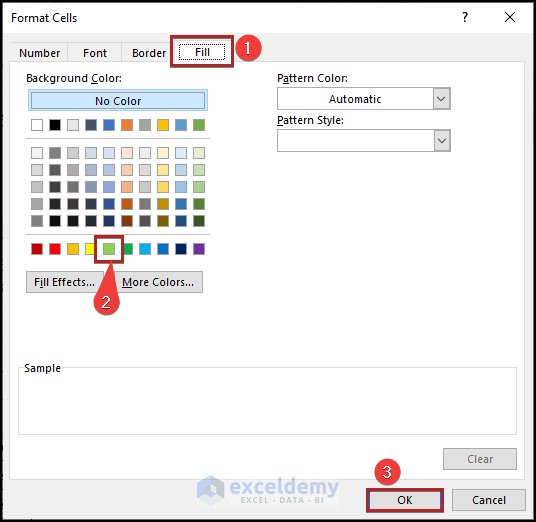The height and width of the screenshot is (522, 536).
Task: Click the No Color button
Action: pos(118,101)
